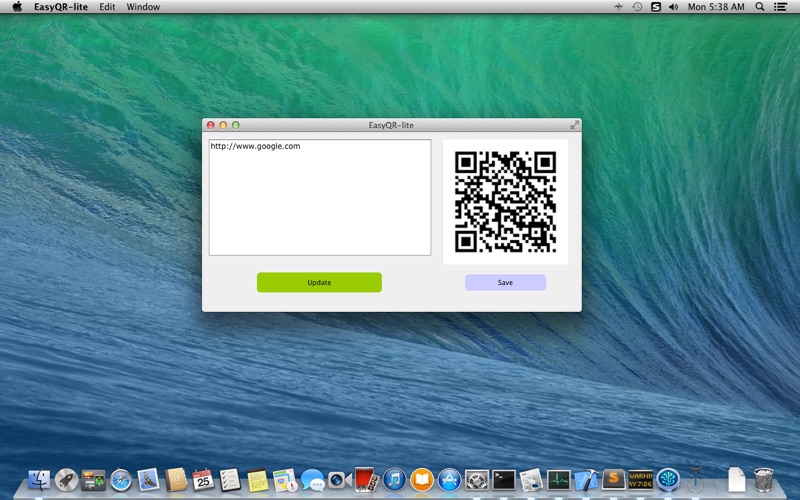This screenshot has width=800, height=500.
Task: Open the App Store in Dock
Action: click(449, 480)
